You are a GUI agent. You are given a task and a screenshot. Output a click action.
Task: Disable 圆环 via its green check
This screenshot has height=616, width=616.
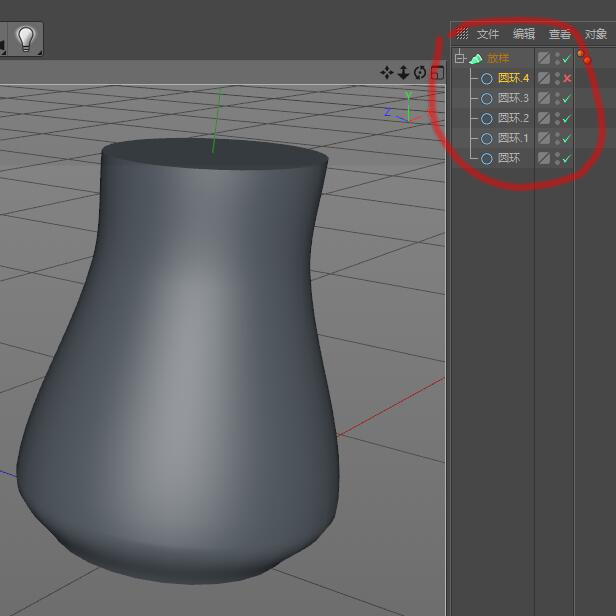[x=566, y=159]
